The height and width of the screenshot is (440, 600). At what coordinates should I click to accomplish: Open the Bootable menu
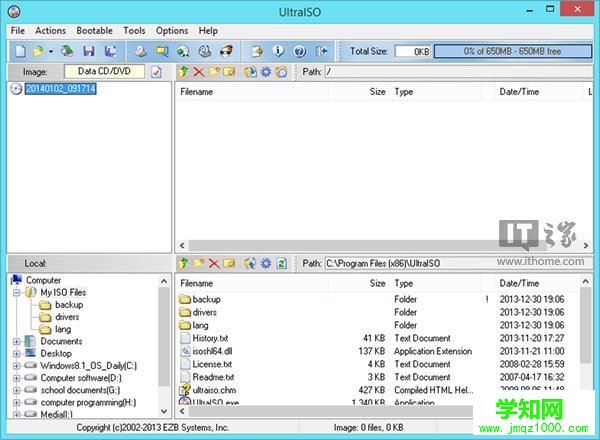tap(95, 31)
